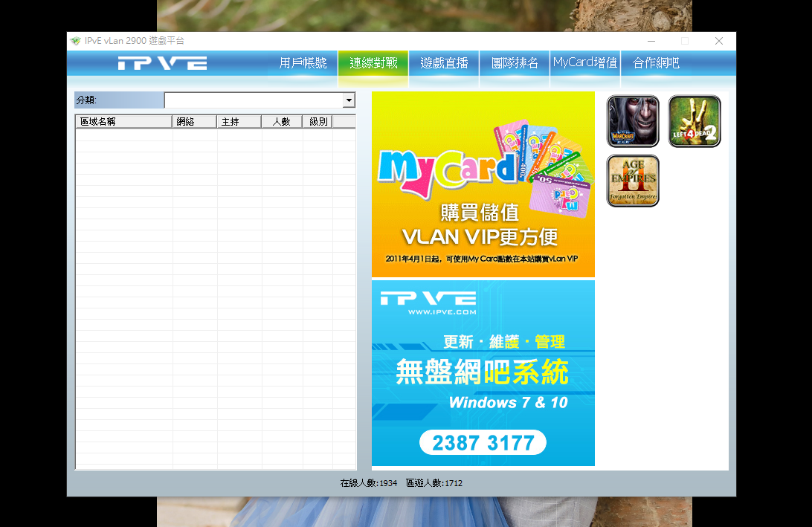
Task: Open Age of Empires II Forgotten Empires icon
Action: click(x=633, y=181)
